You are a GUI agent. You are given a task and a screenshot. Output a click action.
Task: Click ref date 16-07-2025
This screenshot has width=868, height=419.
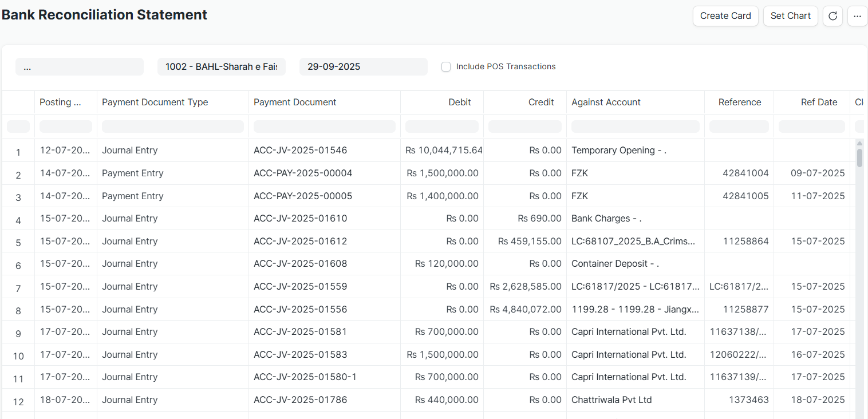pyautogui.click(x=818, y=355)
